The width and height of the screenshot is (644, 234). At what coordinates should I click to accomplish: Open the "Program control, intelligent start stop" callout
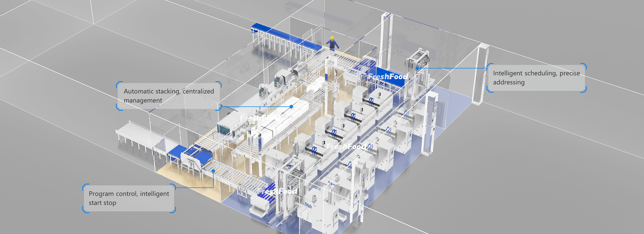pos(129,198)
